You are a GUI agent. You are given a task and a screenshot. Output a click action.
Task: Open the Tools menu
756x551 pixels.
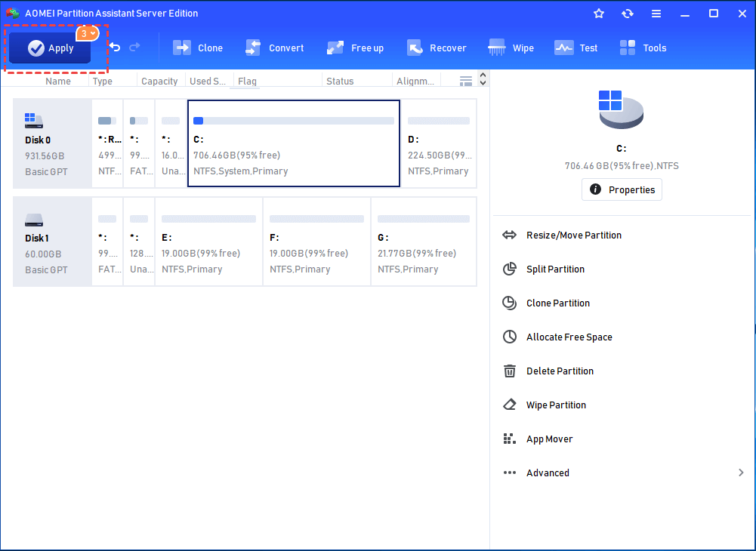pos(643,48)
